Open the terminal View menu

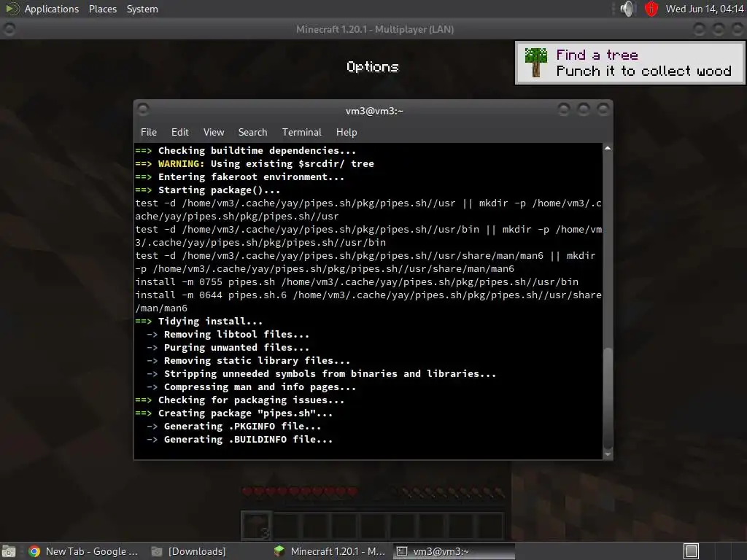point(214,133)
